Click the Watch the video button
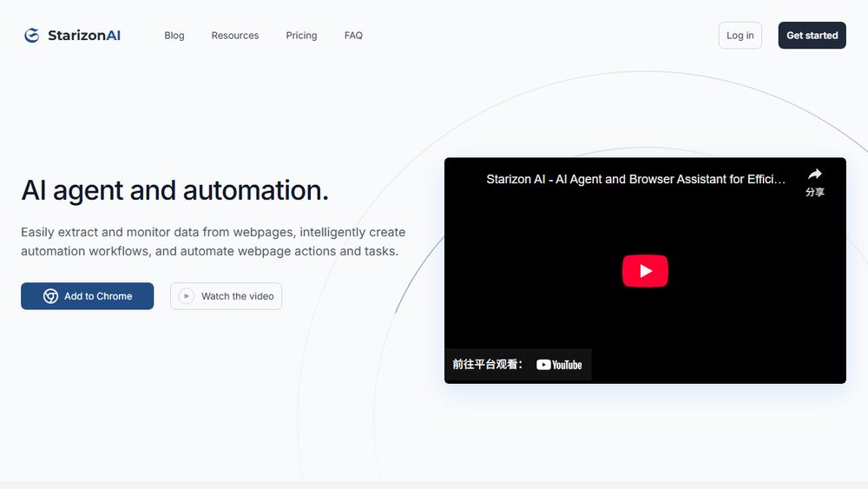This screenshot has width=868, height=489. pos(226,296)
